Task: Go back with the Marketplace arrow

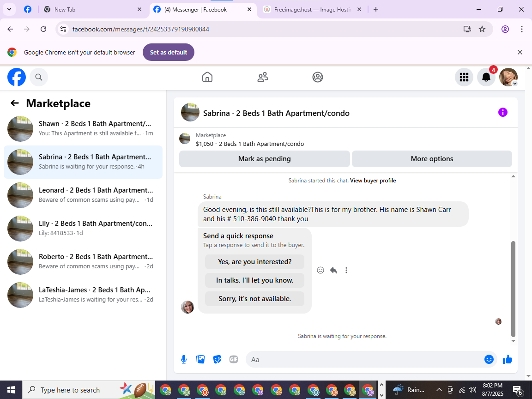Action: [15, 103]
